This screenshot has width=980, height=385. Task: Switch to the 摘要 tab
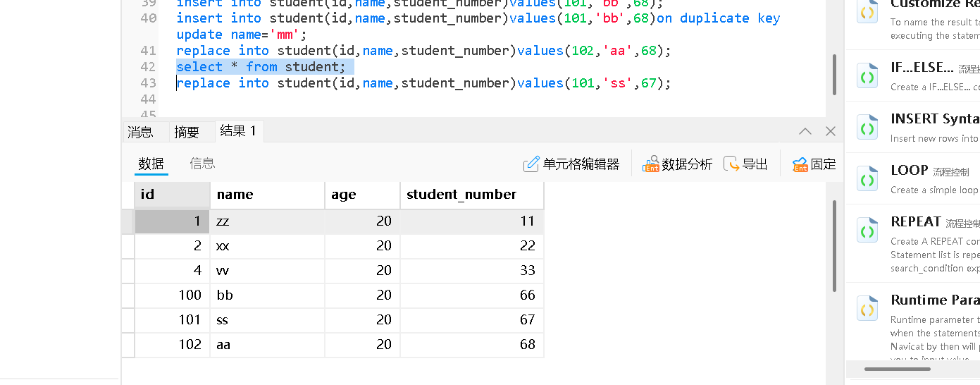coord(187,131)
